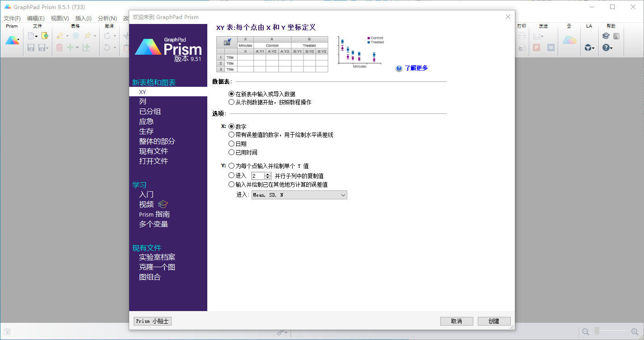
Task: Click the graduation cap help icon
Action: tap(606, 36)
